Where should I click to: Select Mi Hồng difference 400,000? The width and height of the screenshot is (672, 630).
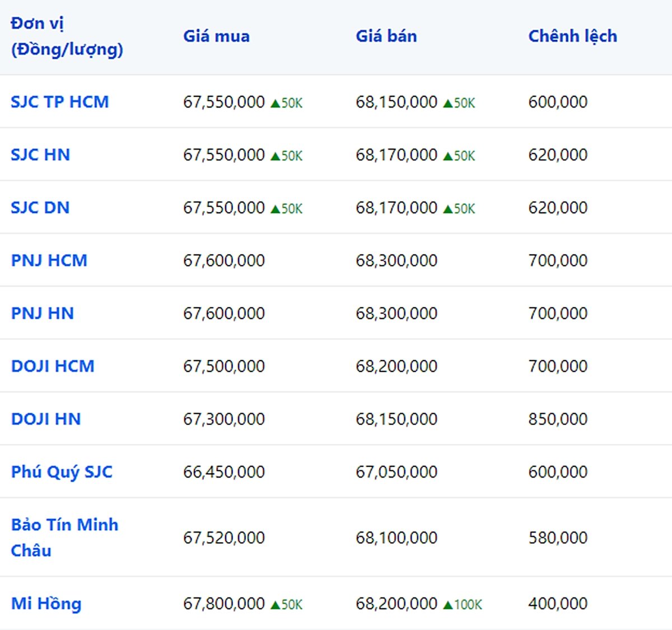pyautogui.click(x=558, y=604)
